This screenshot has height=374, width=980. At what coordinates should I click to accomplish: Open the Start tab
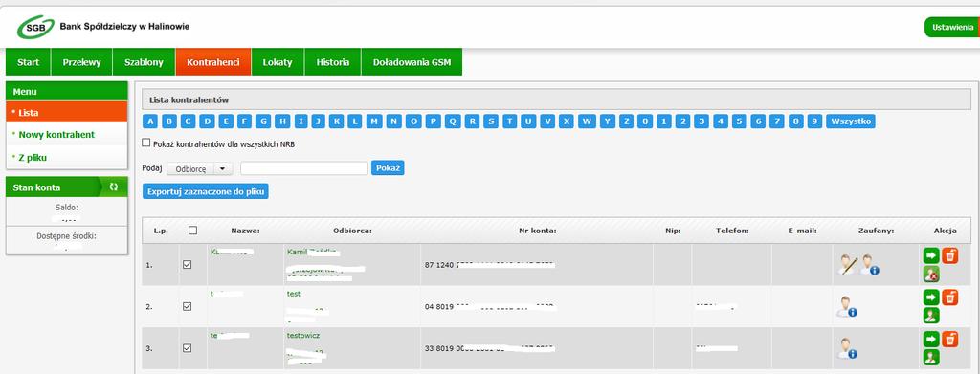click(x=28, y=62)
